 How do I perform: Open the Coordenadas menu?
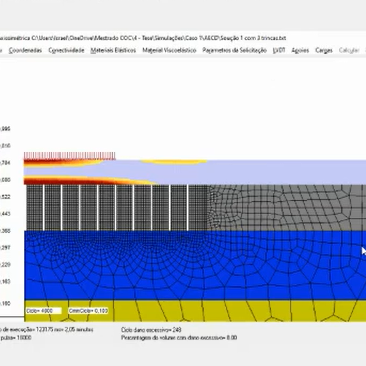[x=25, y=50]
